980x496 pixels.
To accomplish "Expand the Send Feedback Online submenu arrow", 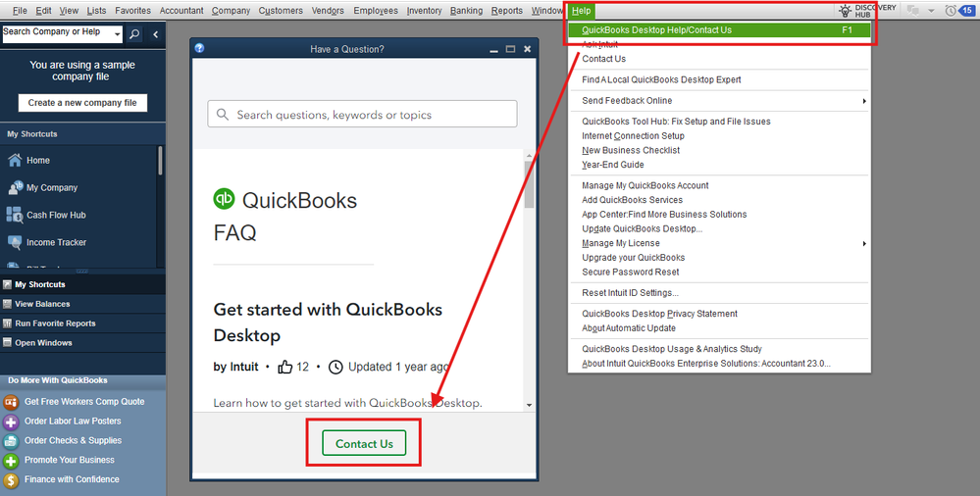I will [864, 101].
